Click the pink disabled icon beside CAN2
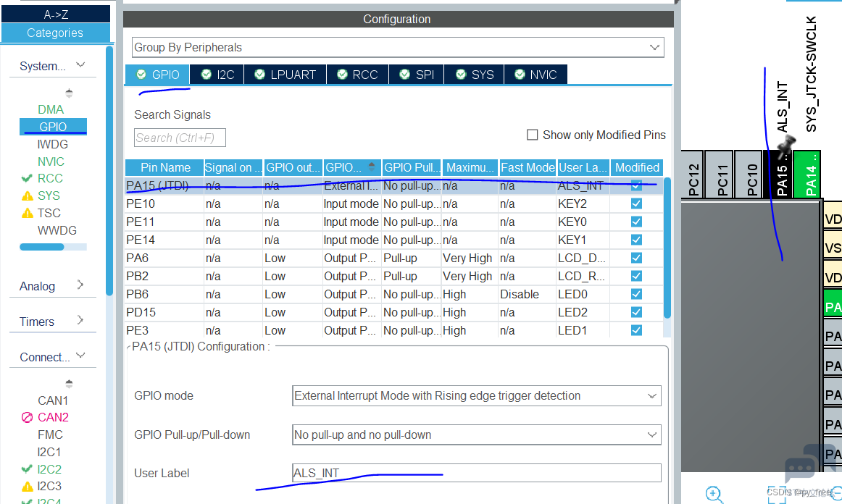Image resolution: width=842 pixels, height=504 pixels. pyautogui.click(x=27, y=417)
